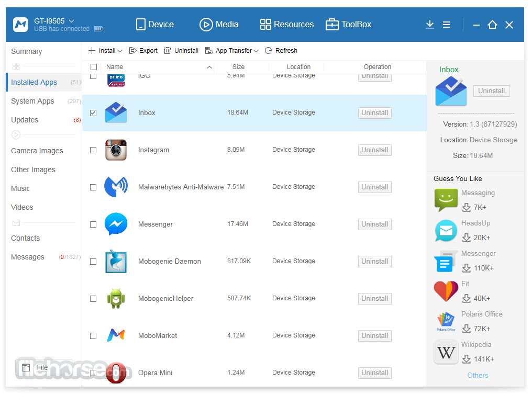Click the Wikipedia app icon

(446, 352)
